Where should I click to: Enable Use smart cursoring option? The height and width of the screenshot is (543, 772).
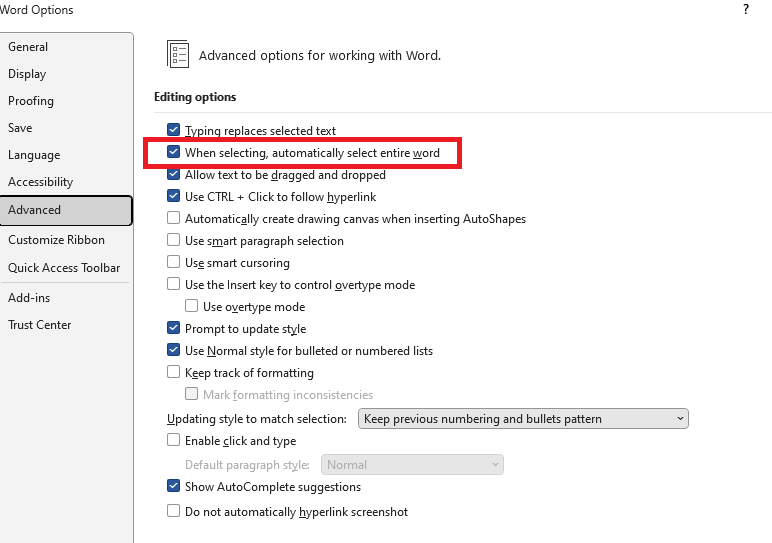click(174, 263)
